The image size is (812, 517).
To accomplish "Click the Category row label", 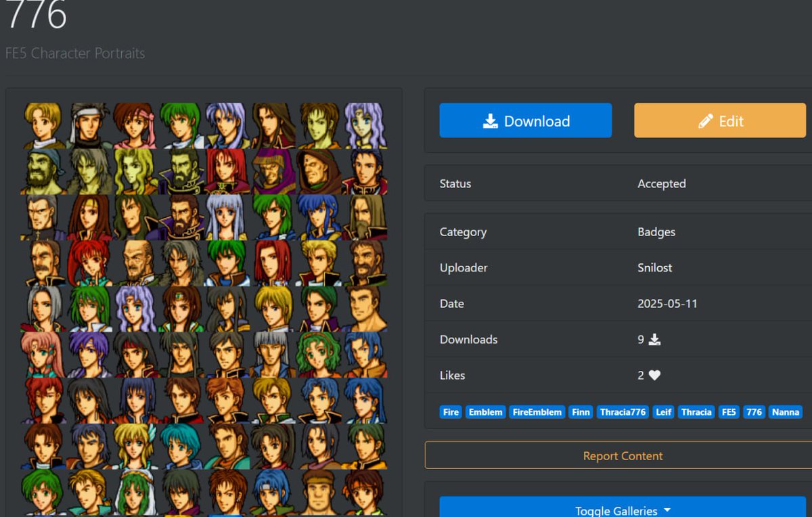I will [463, 231].
